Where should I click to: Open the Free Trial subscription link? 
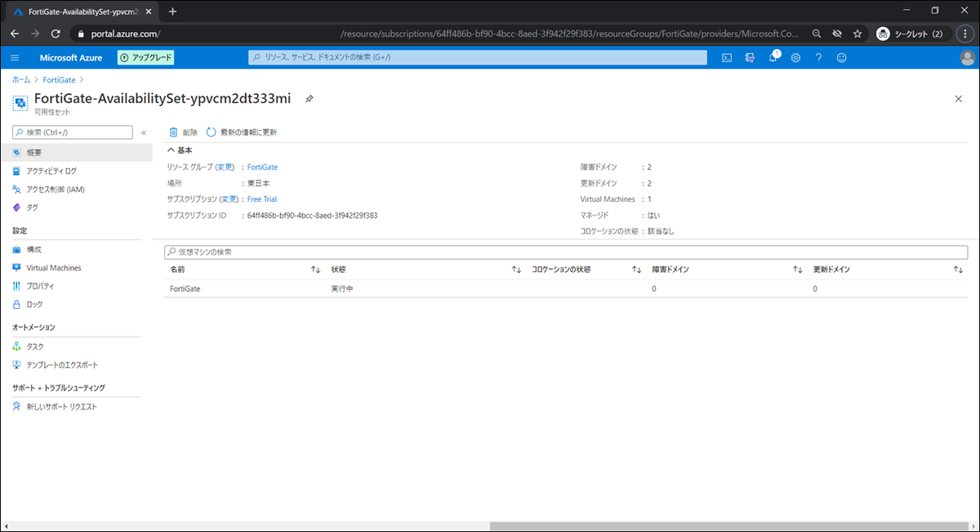(x=262, y=199)
